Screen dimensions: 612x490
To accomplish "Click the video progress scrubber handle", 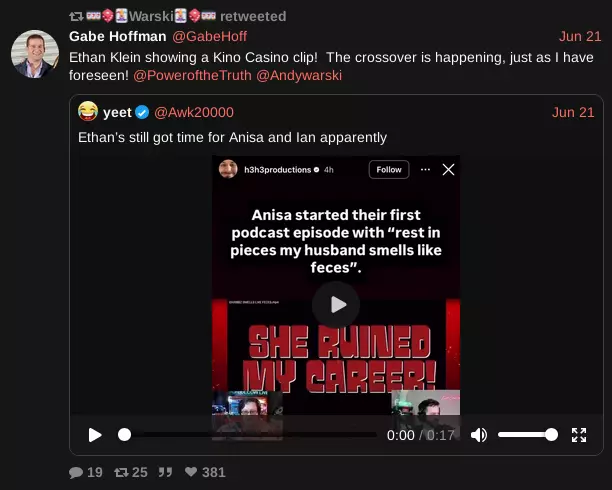I will (x=125, y=435).
